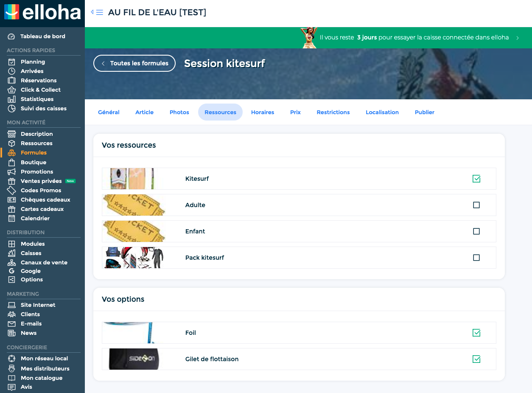The height and width of the screenshot is (393, 532).
Task: Click the Modules grid icon
Action: pos(12,244)
